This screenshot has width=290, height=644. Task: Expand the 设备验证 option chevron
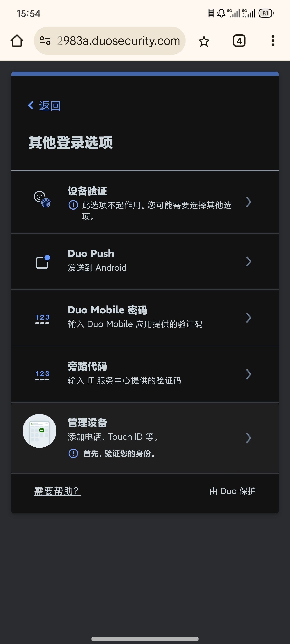click(x=249, y=202)
